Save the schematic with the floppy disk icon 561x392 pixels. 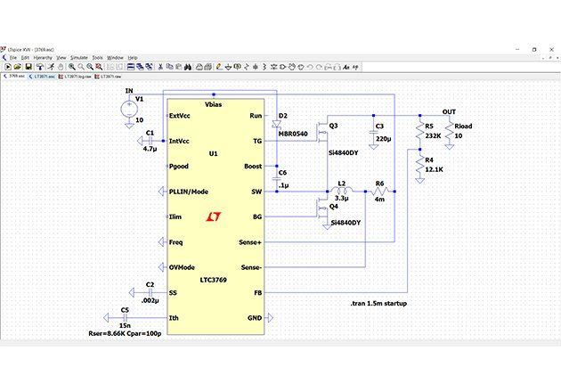coord(27,66)
